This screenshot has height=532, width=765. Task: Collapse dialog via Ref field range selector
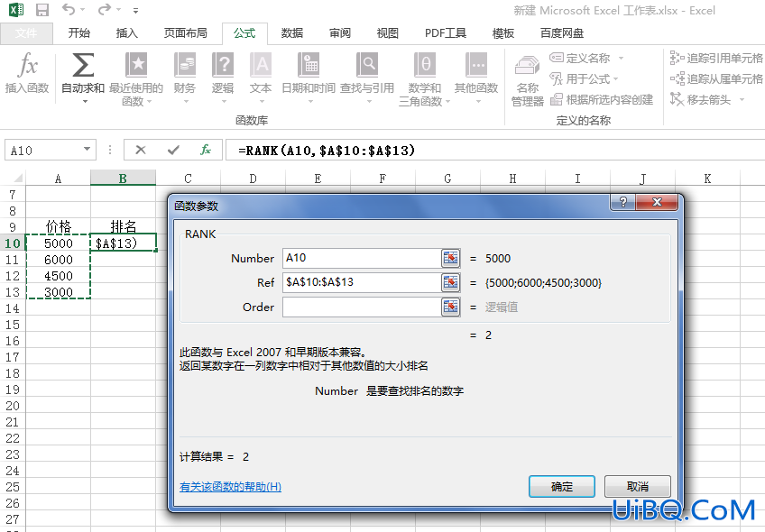tap(451, 282)
